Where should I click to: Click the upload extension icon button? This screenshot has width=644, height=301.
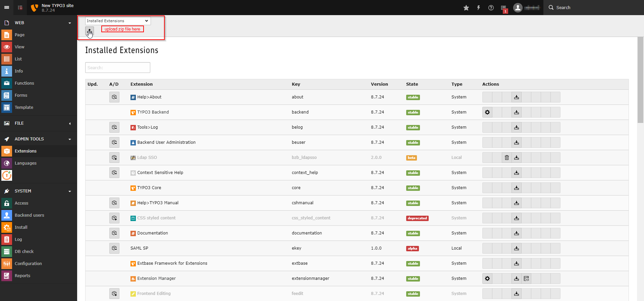pos(90,32)
